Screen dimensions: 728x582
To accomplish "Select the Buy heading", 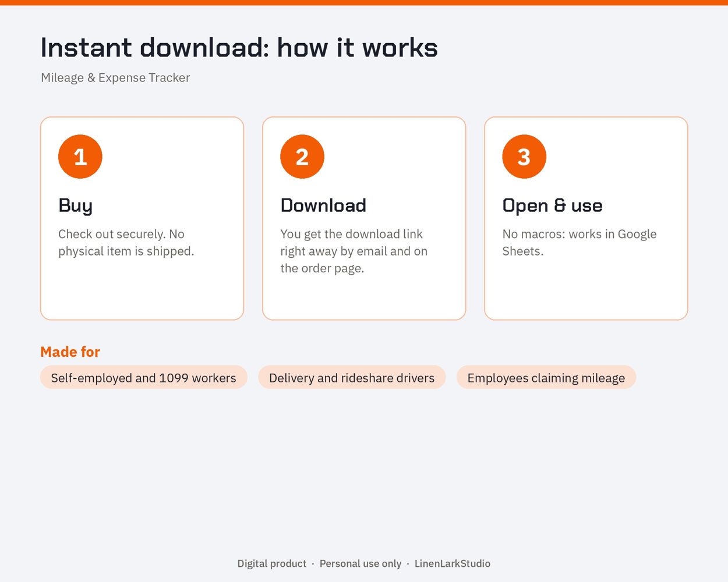I will pos(76,206).
